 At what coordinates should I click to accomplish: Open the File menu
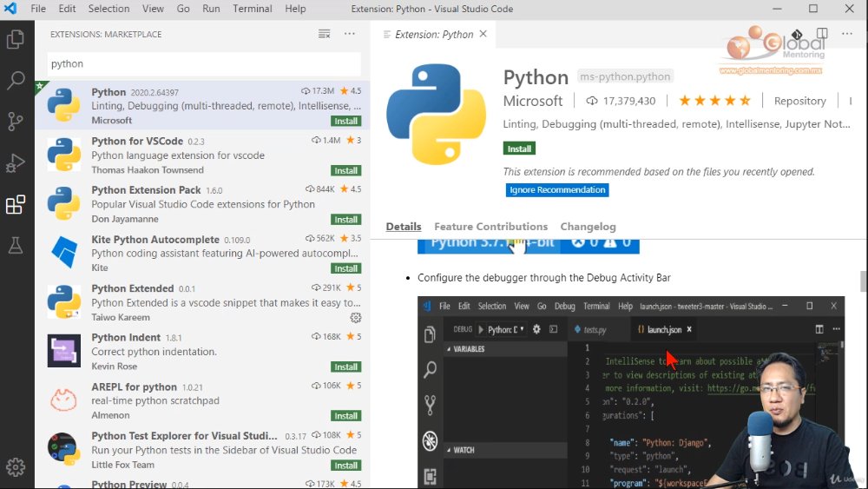(38, 9)
